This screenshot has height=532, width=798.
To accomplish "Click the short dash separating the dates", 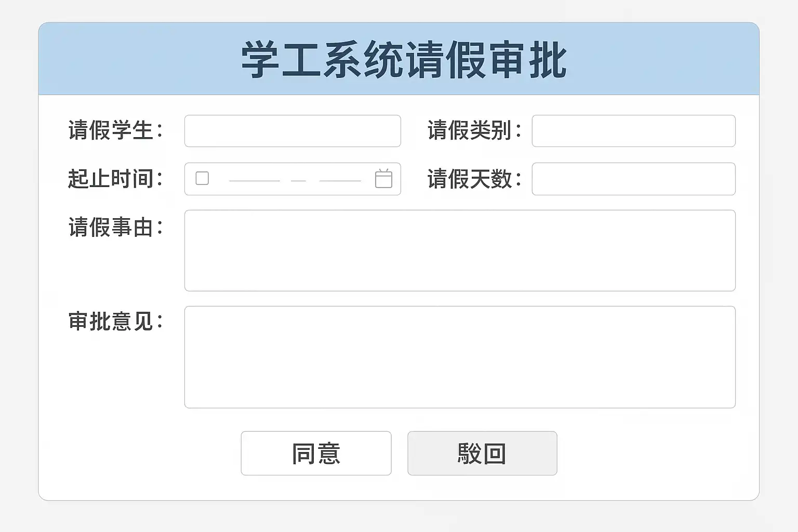I will pos(298,180).
